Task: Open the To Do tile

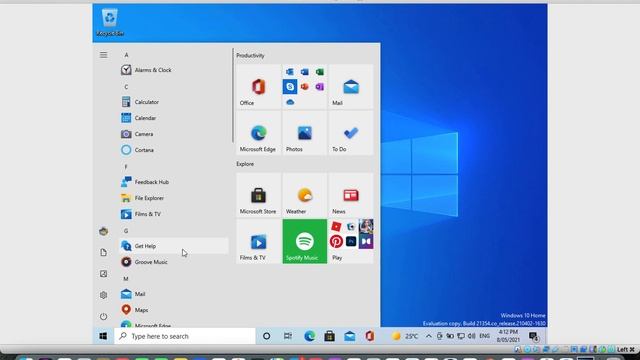Action: 351,133
